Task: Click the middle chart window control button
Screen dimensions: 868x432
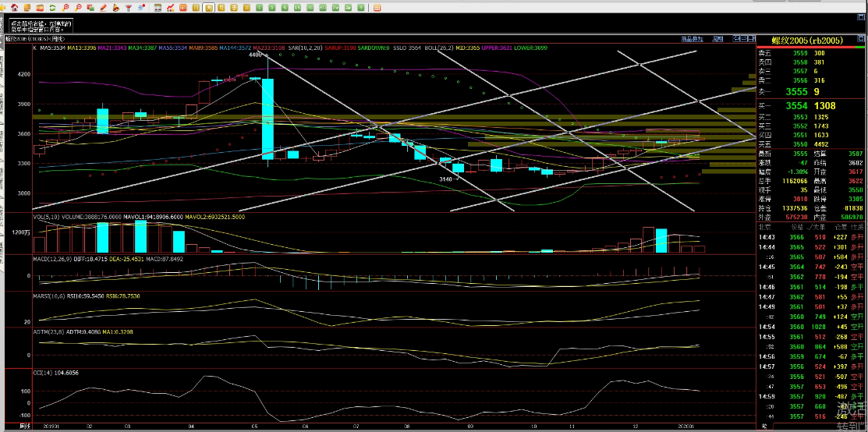Action: click(x=744, y=39)
